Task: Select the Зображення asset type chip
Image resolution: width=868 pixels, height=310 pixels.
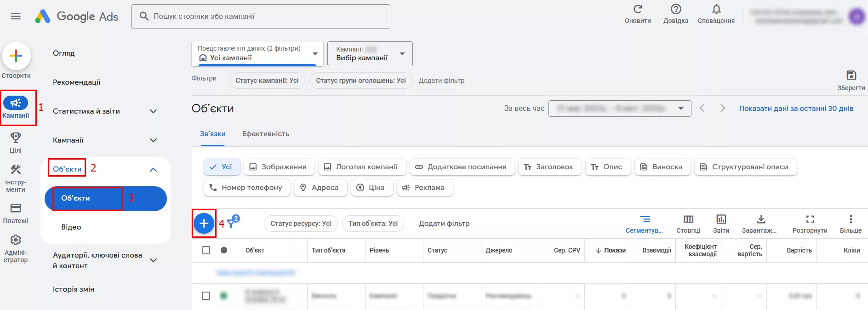Action: coord(279,167)
